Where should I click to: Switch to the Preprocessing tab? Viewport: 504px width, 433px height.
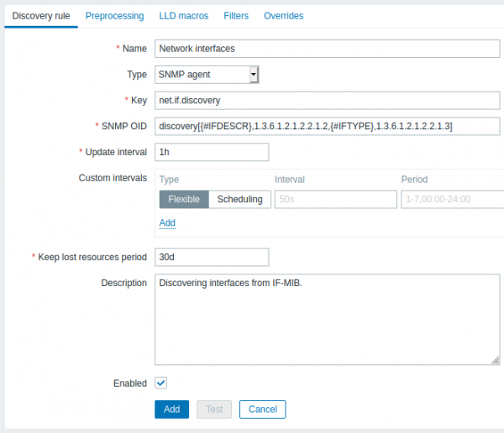click(115, 16)
